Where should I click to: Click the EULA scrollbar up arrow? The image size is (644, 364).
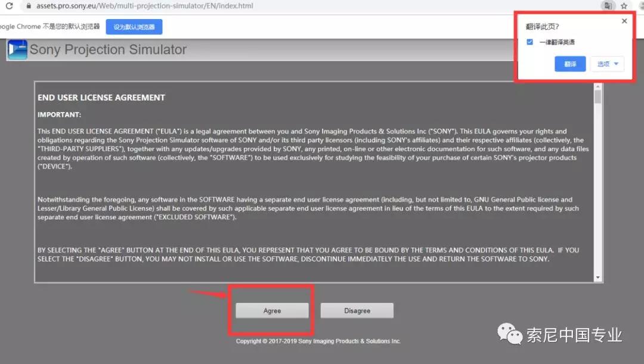(597, 86)
